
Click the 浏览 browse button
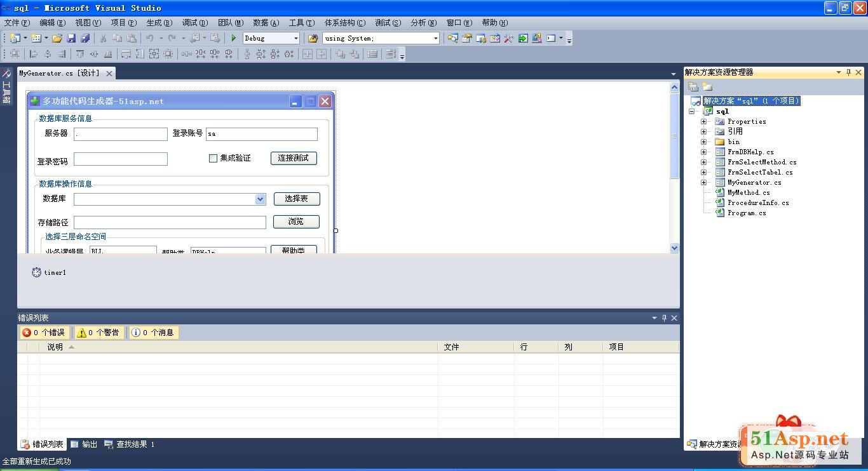click(x=296, y=222)
